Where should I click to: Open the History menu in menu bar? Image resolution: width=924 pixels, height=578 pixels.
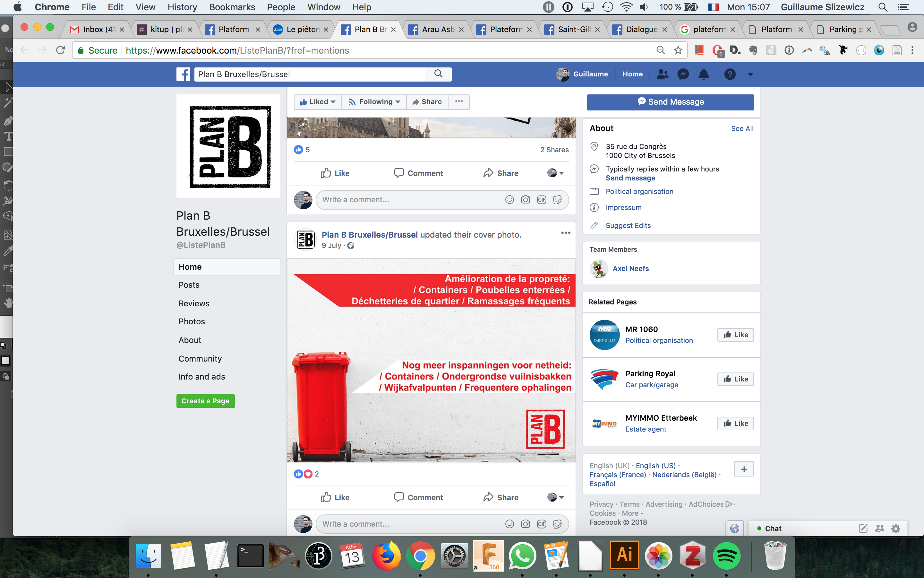coord(182,7)
